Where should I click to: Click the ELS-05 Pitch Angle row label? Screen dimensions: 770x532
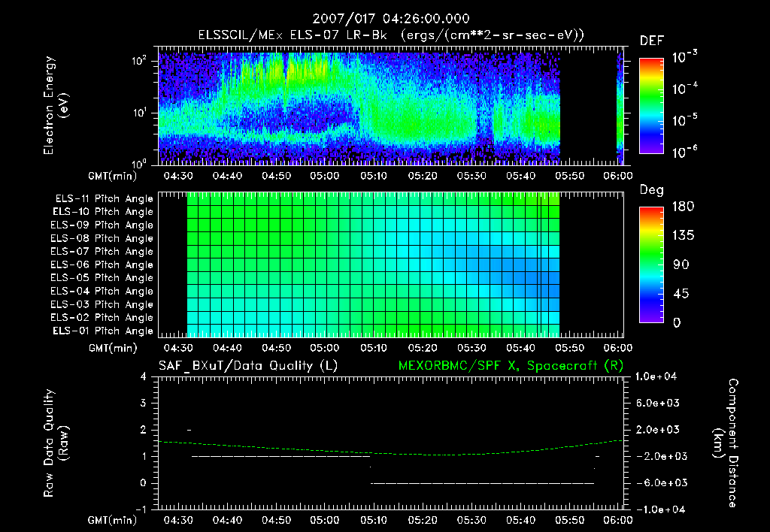102,278
